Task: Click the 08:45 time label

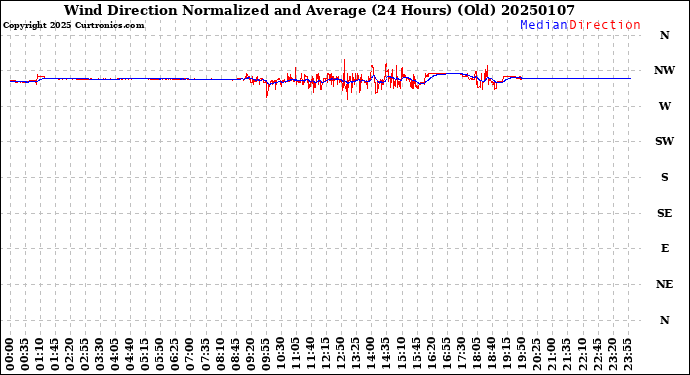Action: pyautogui.click(x=235, y=355)
